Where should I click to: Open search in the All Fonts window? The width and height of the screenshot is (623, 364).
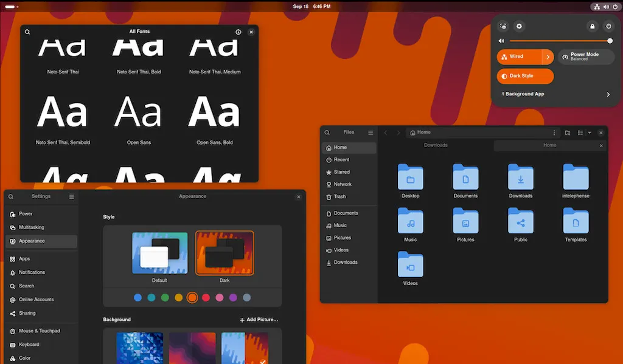tap(27, 32)
